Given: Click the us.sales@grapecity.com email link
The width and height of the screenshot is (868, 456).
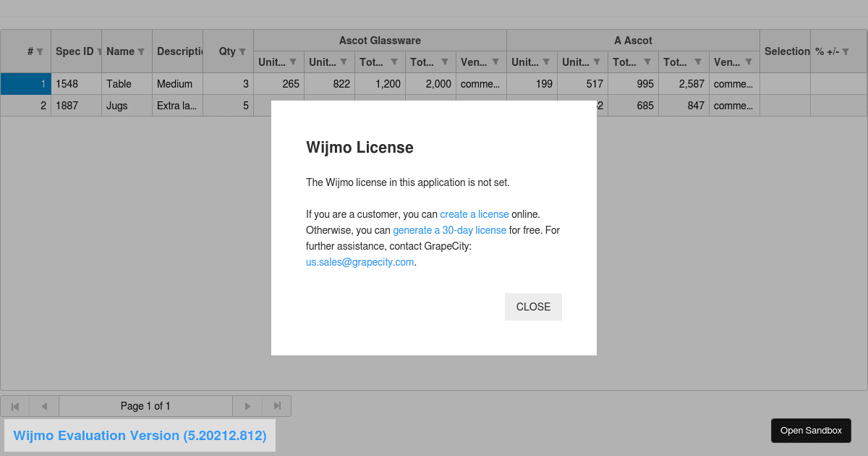Looking at the screenshot, I should pos(359,262).
